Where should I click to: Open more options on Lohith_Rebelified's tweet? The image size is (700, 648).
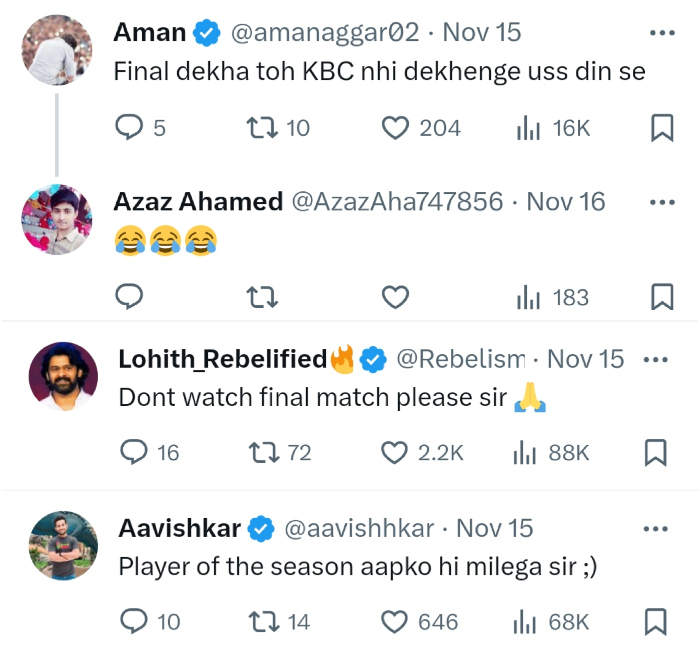[x=655, y=359]
